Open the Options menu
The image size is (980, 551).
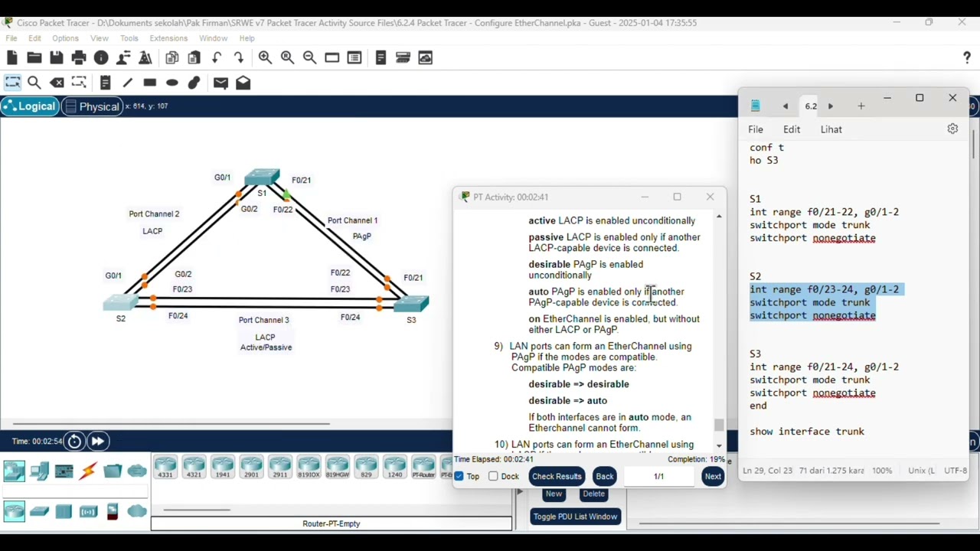click(66, 38)
